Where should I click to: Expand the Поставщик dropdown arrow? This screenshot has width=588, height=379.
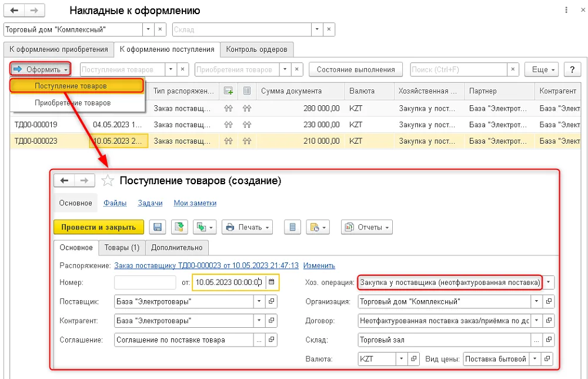[x=259, y=301]
